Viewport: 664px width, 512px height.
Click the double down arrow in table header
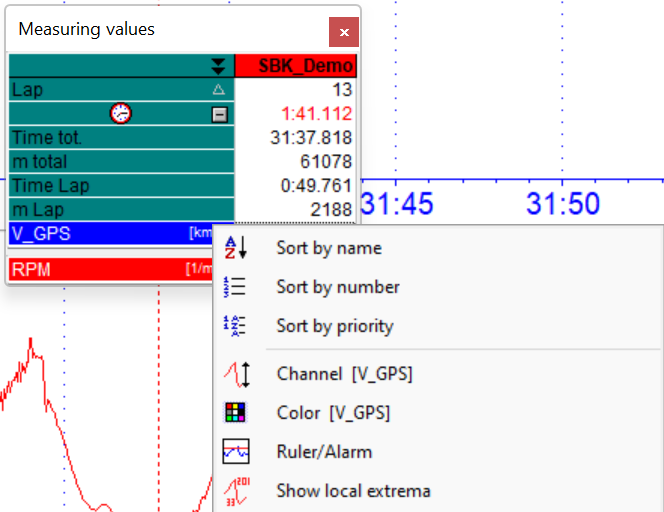click(x=219, y=66)
